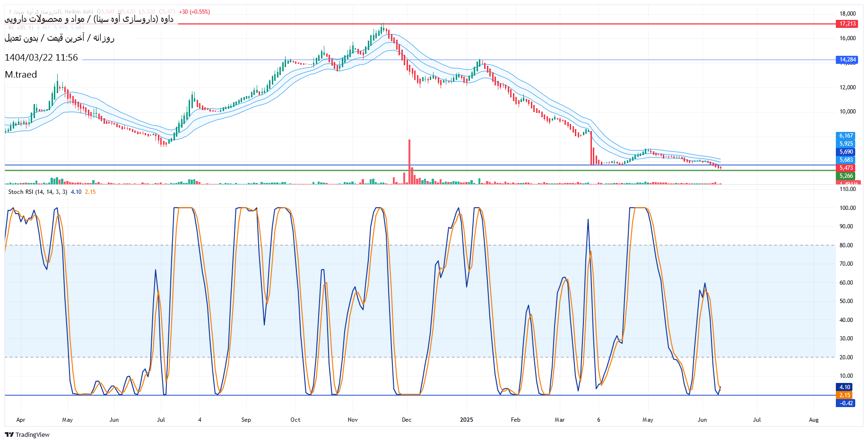The image size is (868, 443).
Task: Select the 1404/03/22 11:56 date text
Action: click(x=41, y=58)
